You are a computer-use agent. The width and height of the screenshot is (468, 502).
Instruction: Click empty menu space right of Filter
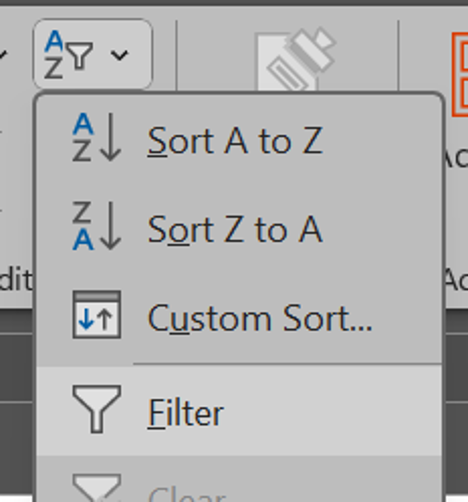pyautogui.click(x=333, y=411)
